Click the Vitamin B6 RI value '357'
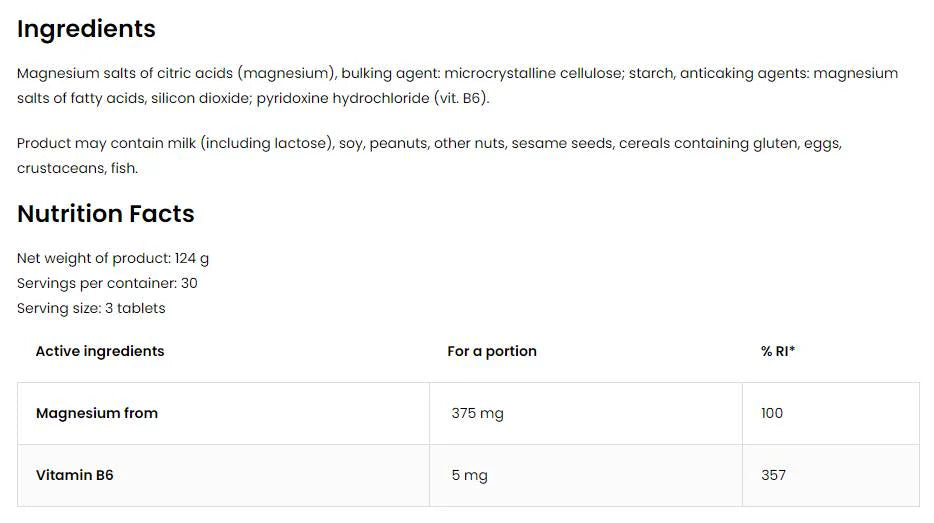Screen dimensions: 934x523 773,475
